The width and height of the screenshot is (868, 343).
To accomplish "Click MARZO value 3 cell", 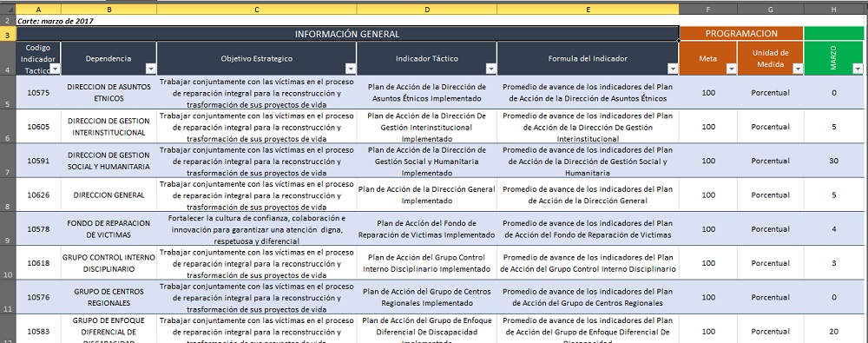I will point(834,263).
